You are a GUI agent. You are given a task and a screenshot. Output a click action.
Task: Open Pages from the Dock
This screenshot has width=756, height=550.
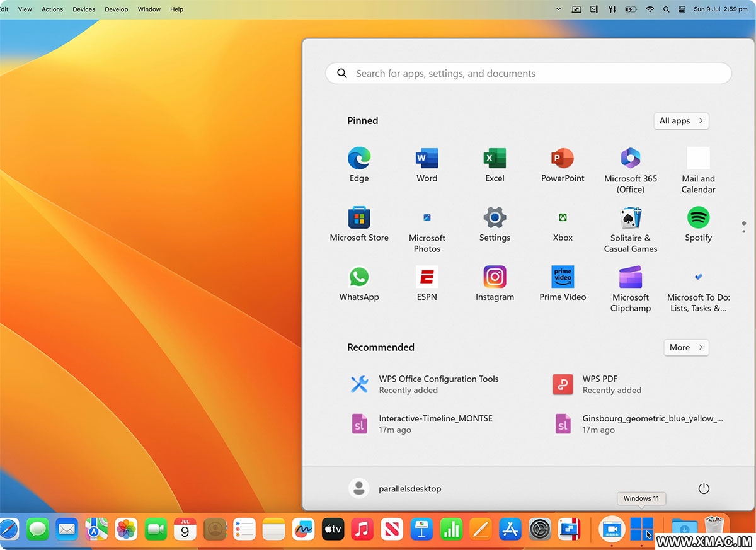pyautogui.click(x=481, y=529)
